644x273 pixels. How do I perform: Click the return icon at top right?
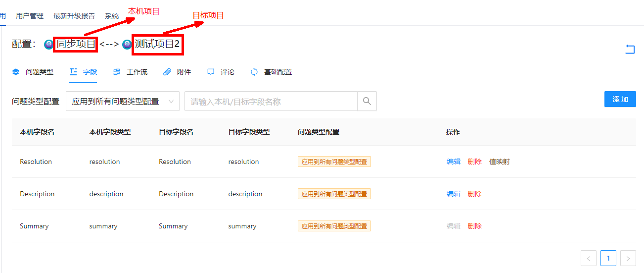[x=630, y=49]
